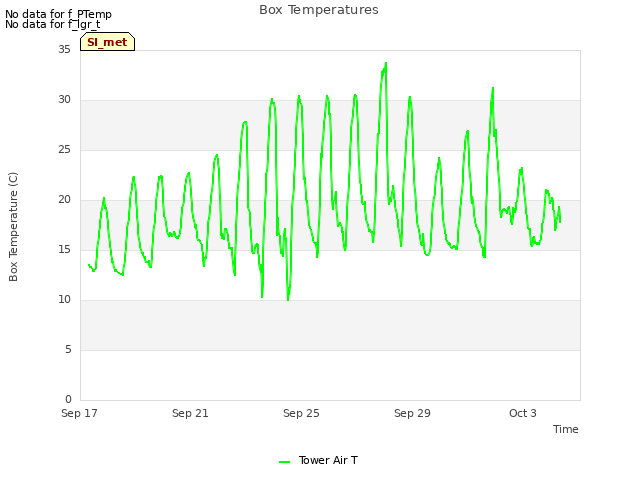Click the Sep 29 x-axis tick label
The width and height of the screenshot is (640, 480).
coord(412,413)
